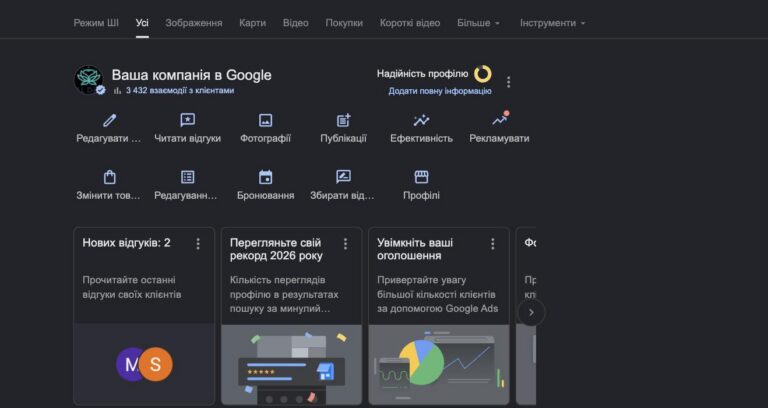Open the Відео tab
Viewport: 768px width, 408px height.
pyautogui.click(x=296, y=23)
